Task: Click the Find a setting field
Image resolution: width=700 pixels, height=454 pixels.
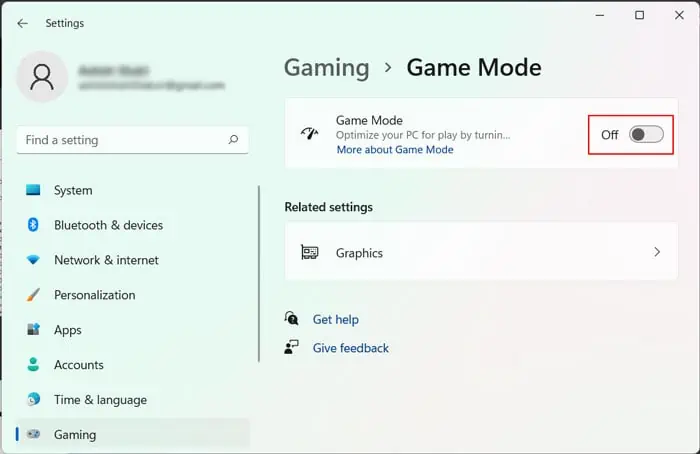Action: click(133, 140)
